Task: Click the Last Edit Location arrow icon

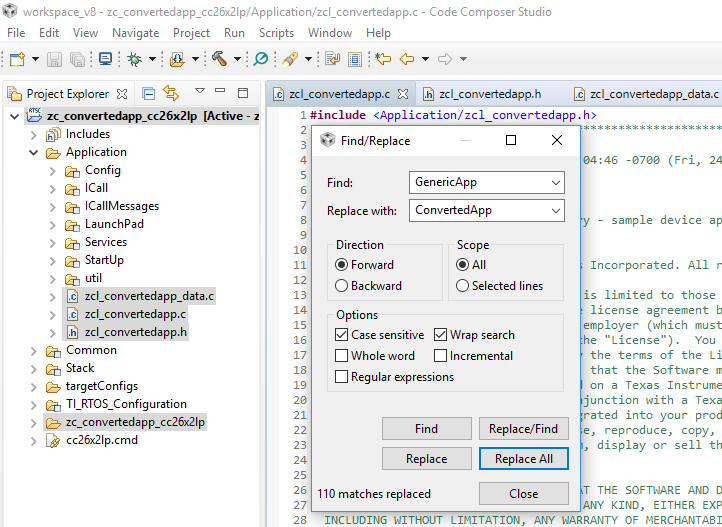Action: [383, 59]
